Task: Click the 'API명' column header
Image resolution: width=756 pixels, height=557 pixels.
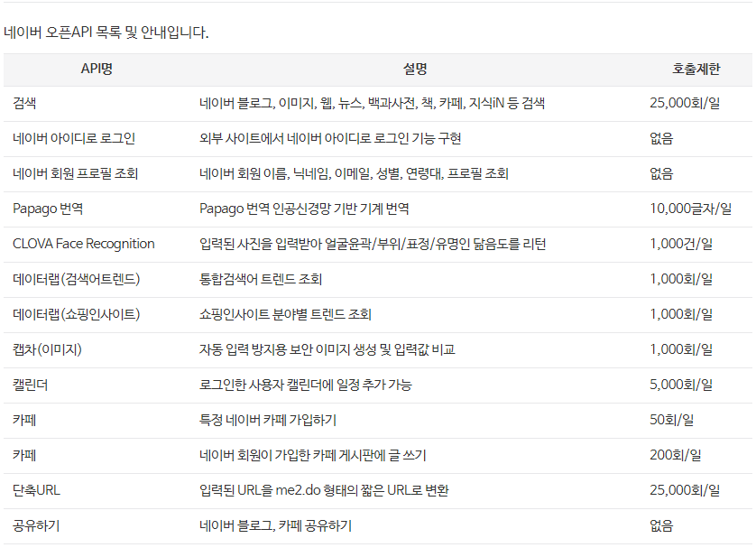Action: pos(97,69)
